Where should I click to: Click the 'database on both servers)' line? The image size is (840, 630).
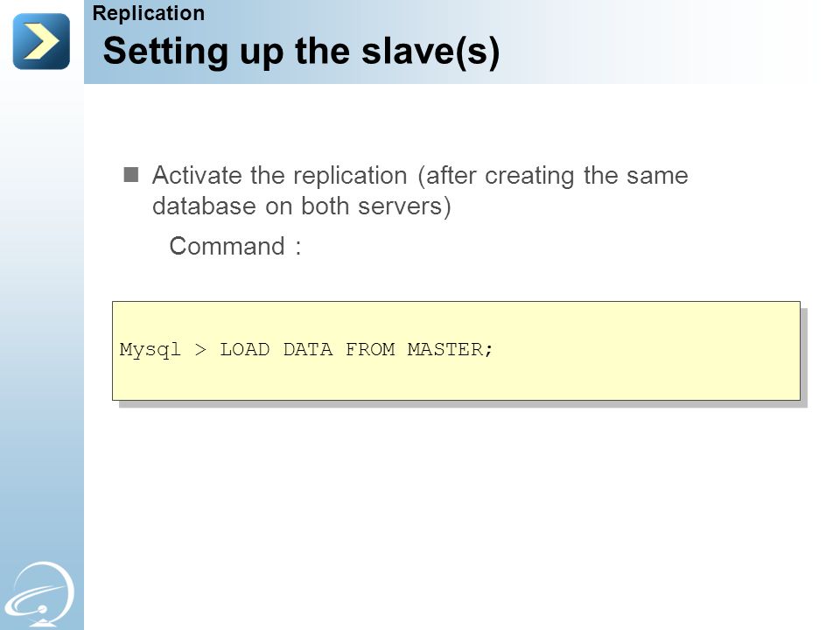click(302, 206)
